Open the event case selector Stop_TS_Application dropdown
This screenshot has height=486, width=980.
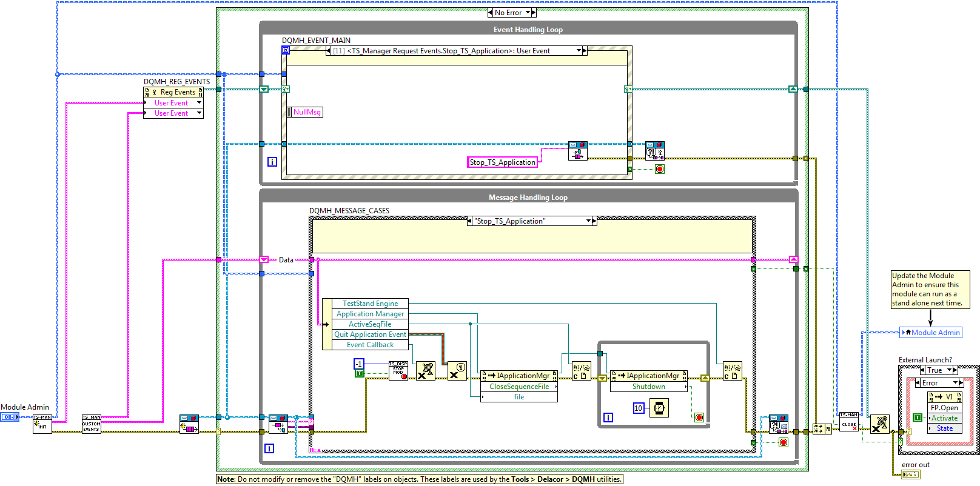tap(579, 51)
